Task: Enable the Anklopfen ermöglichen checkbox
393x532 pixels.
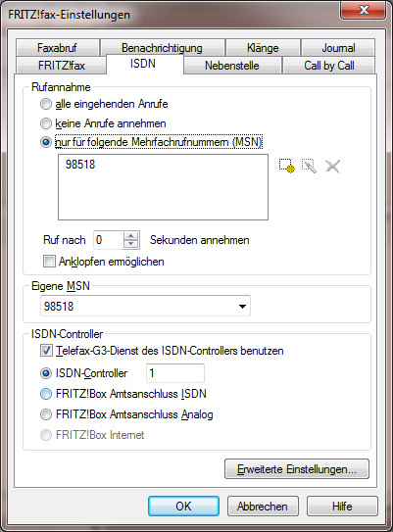Action: [x=49, y=262]
